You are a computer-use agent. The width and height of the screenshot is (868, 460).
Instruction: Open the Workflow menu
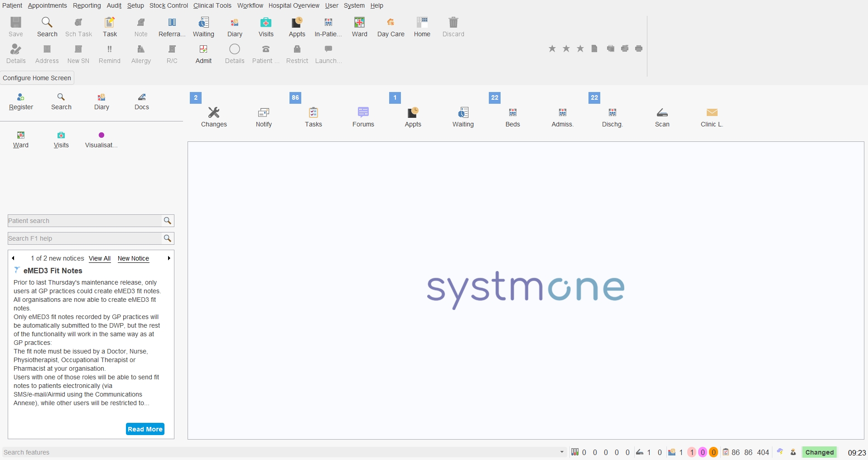(250, 5)
